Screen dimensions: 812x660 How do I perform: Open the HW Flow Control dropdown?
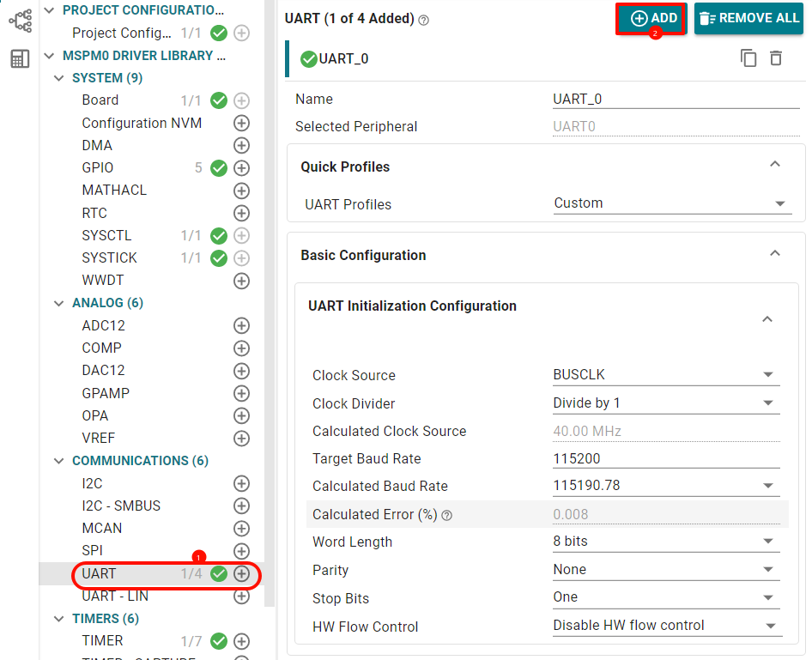point(667,626)
